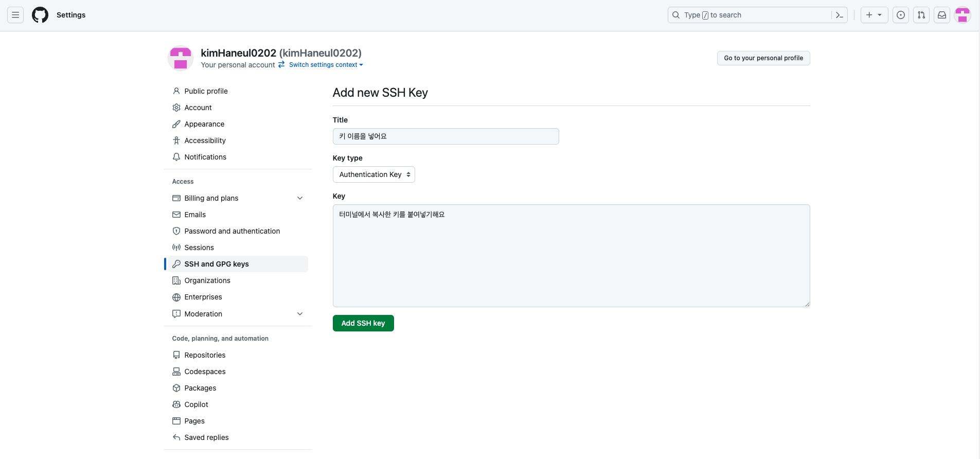This screenshot has height=459, width=980.
Task: Click into the Key text area
Action: (x=571, y=256)
